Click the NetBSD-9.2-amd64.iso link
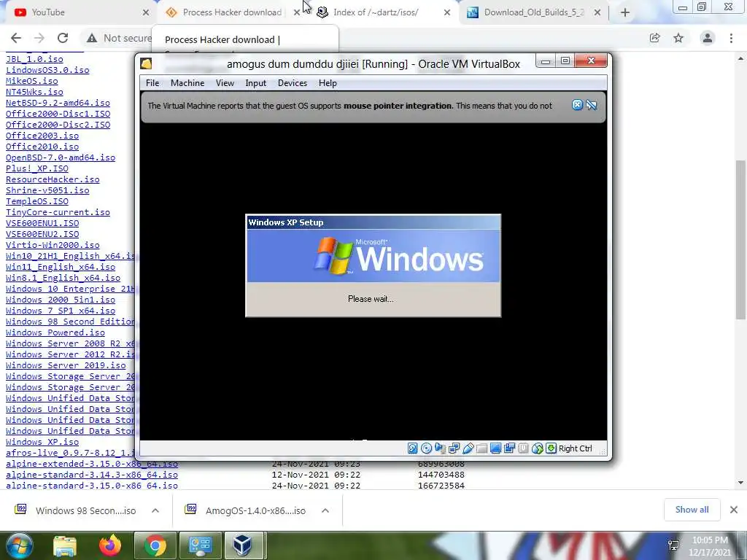Screen dimensions: 747x560 (58, 102)
